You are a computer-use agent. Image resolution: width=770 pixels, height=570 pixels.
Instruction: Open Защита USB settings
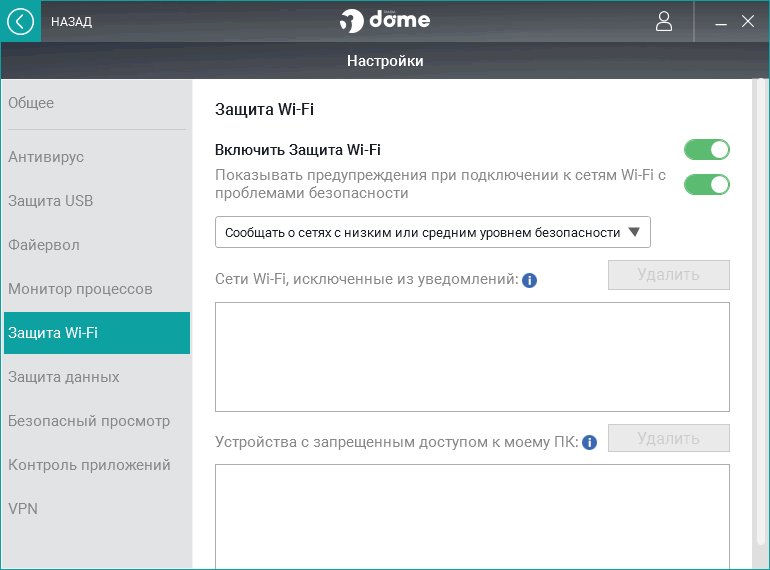point(51,201)
